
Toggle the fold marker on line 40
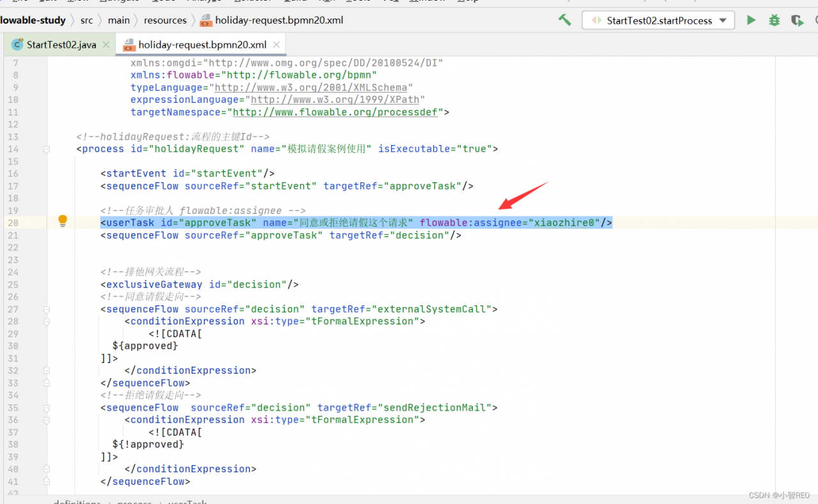point(47,469)
